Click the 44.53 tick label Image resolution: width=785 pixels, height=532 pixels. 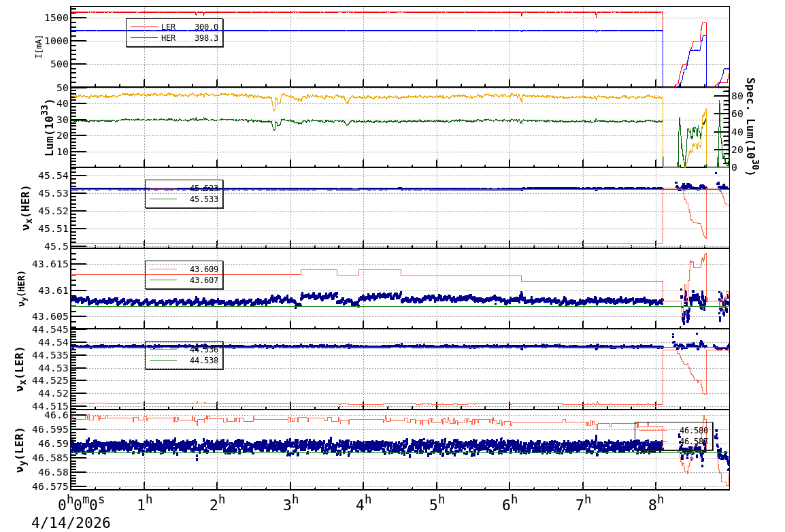point(53,368)
